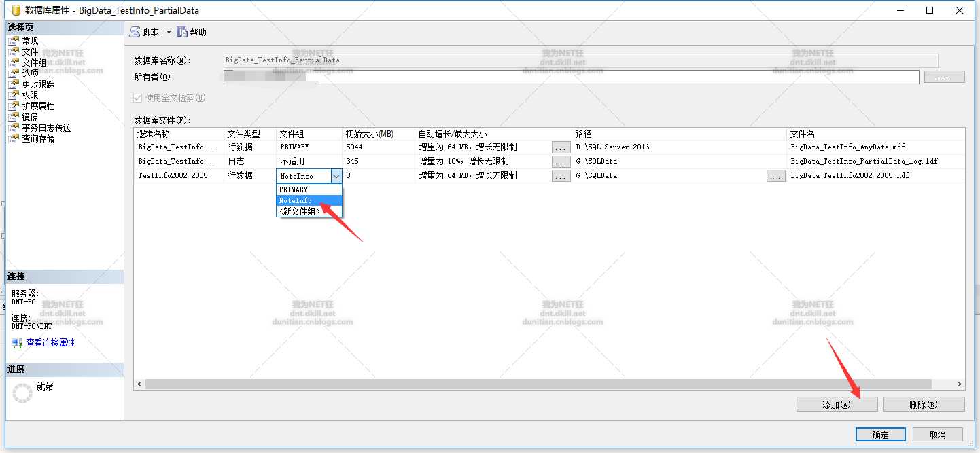This screenshot has height=453, width=980.
Task: Click the 查询存储 page icon
Action: point(14,139)
